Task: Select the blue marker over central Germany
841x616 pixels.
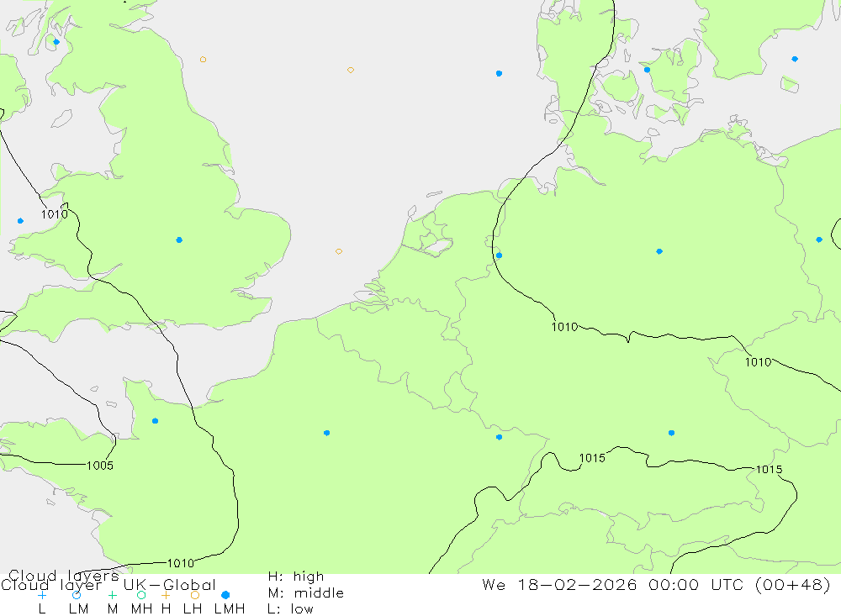Action: tap(659, 251)
